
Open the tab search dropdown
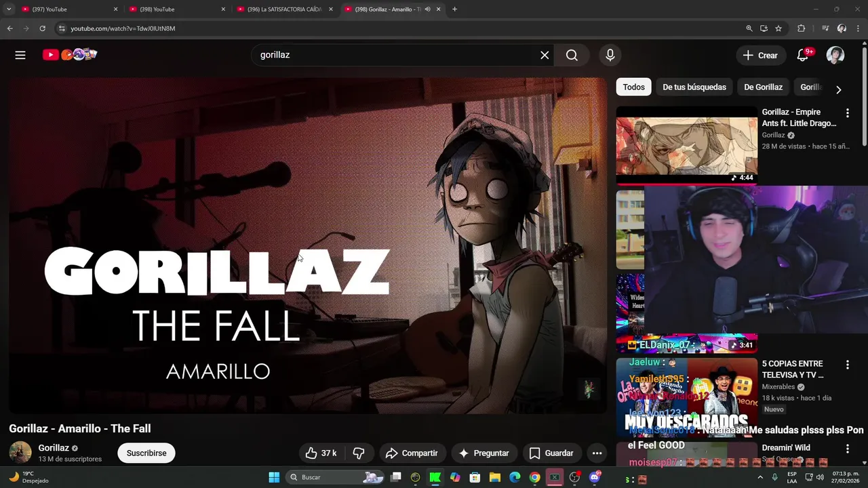[x=9, y=9]
